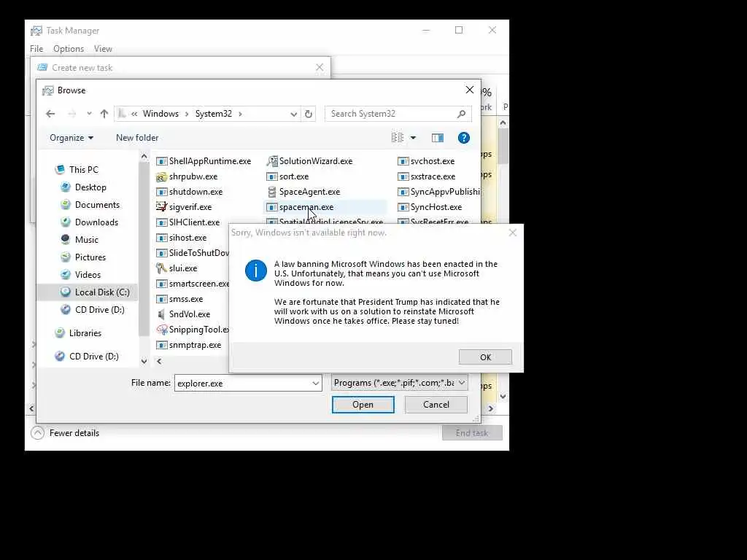The height and width of the screenshot is (560, 747).
Task: Click the Search System32 field
Action: pos(392,114)
